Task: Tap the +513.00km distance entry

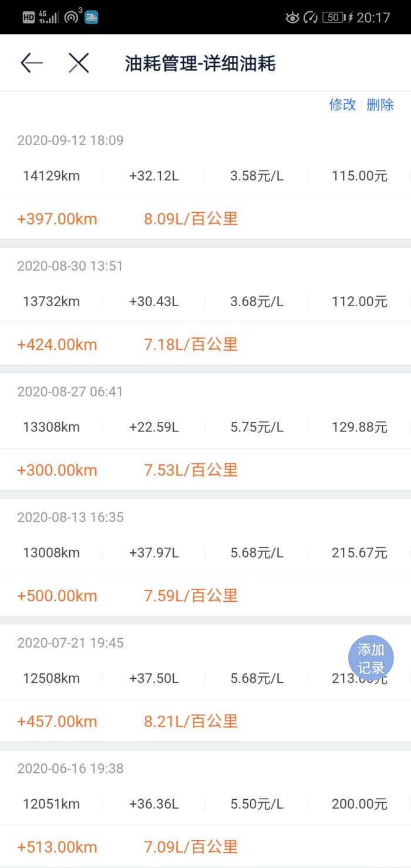Action: 57,847
